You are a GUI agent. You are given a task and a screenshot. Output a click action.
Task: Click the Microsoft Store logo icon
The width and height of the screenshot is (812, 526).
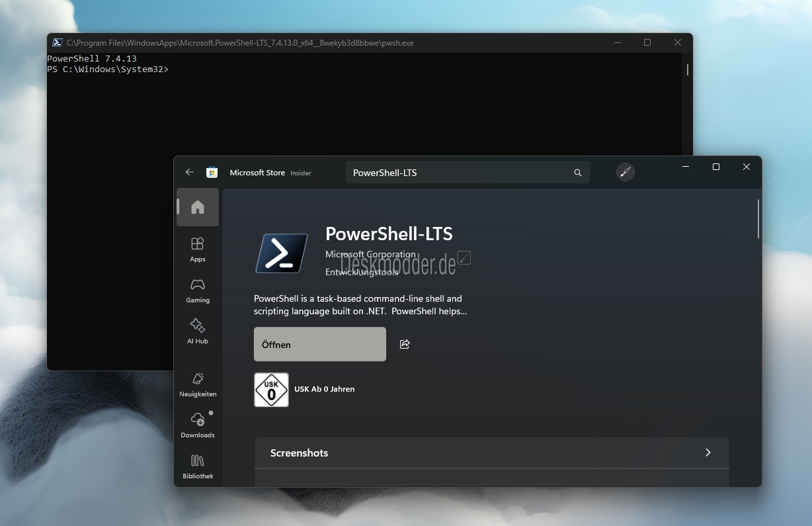pyautogui.click(x=212, y=172)
